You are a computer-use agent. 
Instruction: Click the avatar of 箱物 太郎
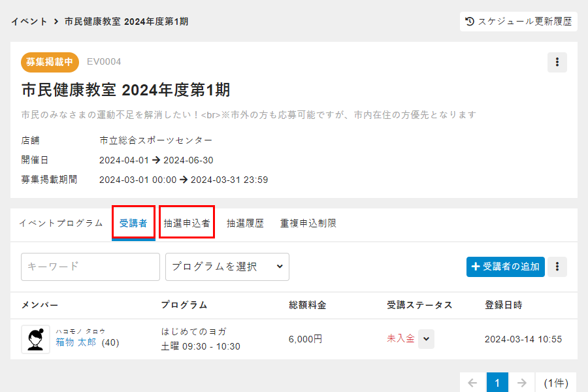pyautogui.click(x=35, y=339)
